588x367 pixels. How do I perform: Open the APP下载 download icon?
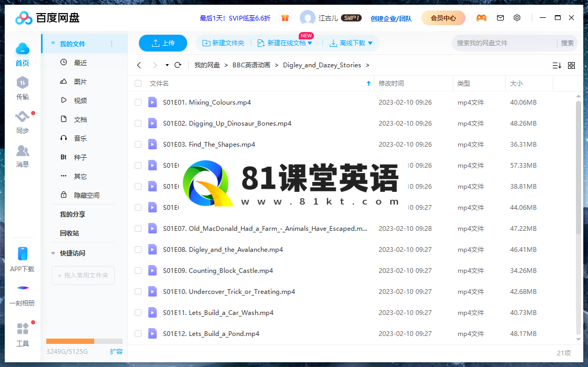click(x=23, y=254)
